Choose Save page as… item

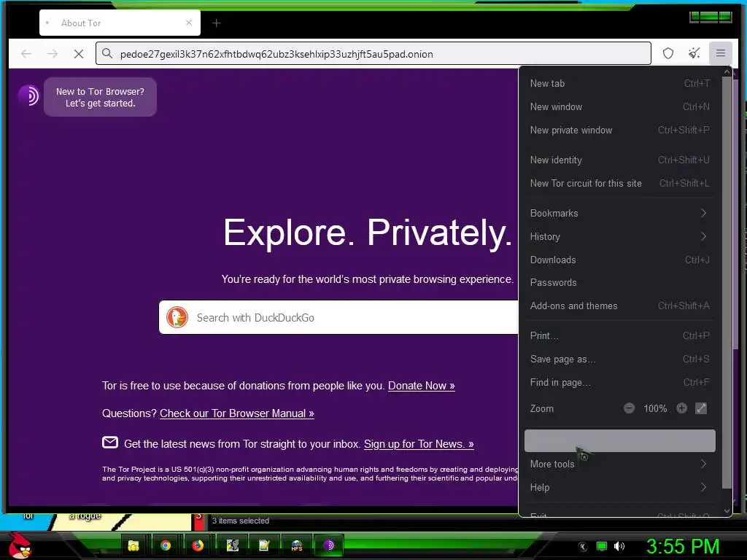click(619, 359)
